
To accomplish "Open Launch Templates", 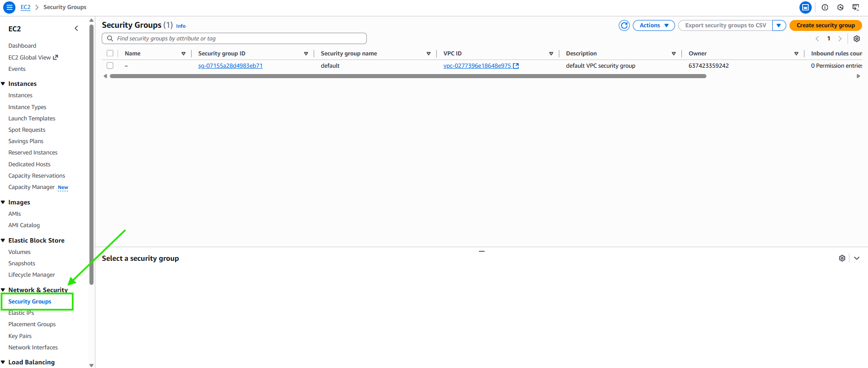I will point(32,119).
